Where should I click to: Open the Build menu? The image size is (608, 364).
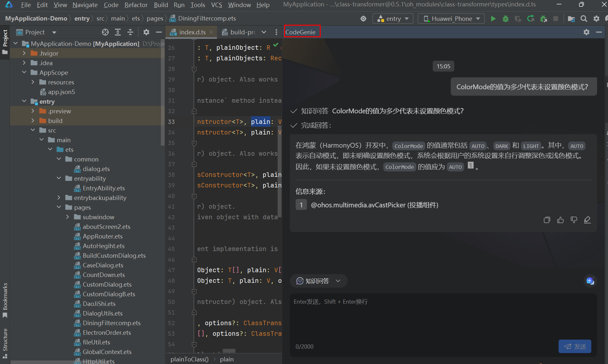(161, 5)
